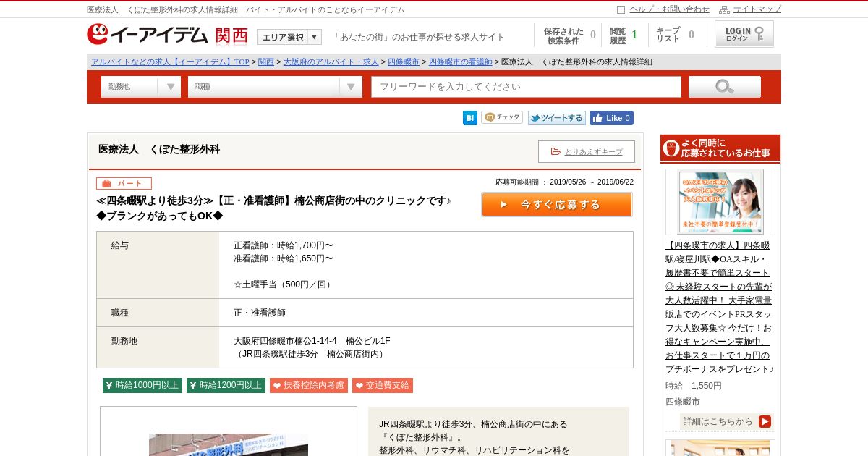Click the sidebar event staff banner image
Viewport: 868px width, 456px height.
720,202
